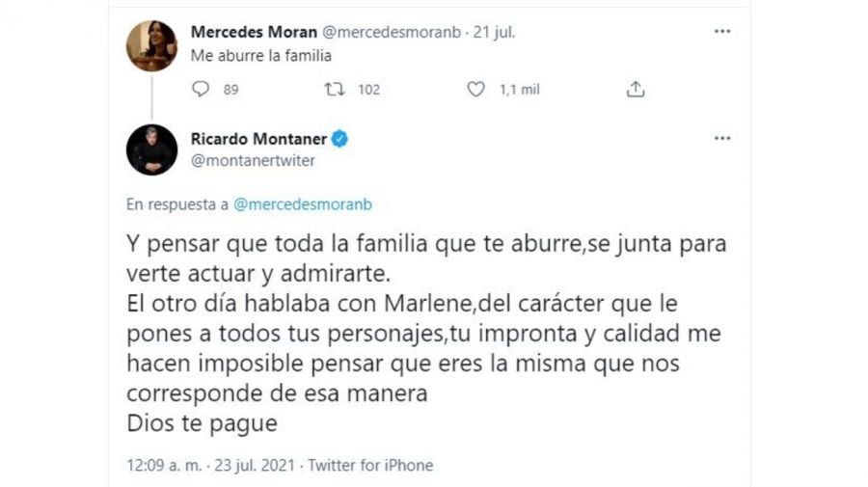Click the '21 jul.' tweet date
The height and width of the screenshot is (487, 868).
point(494,32)
